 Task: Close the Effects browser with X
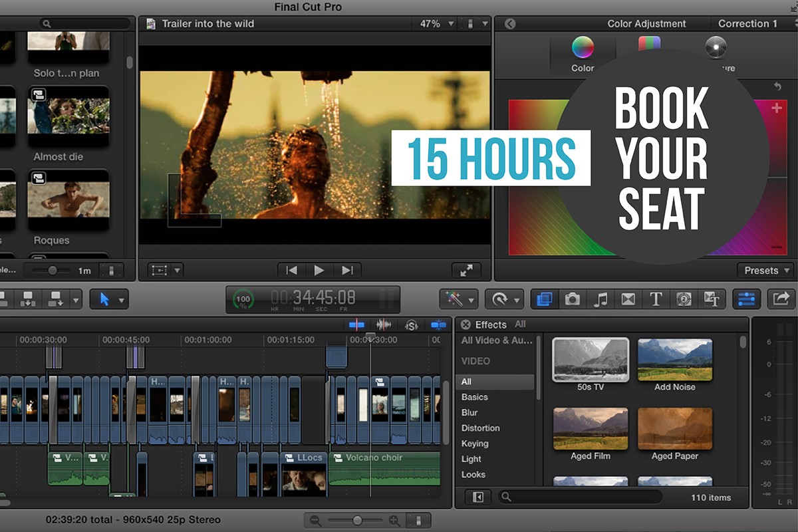pyautogui.click(x=466, y=325)
